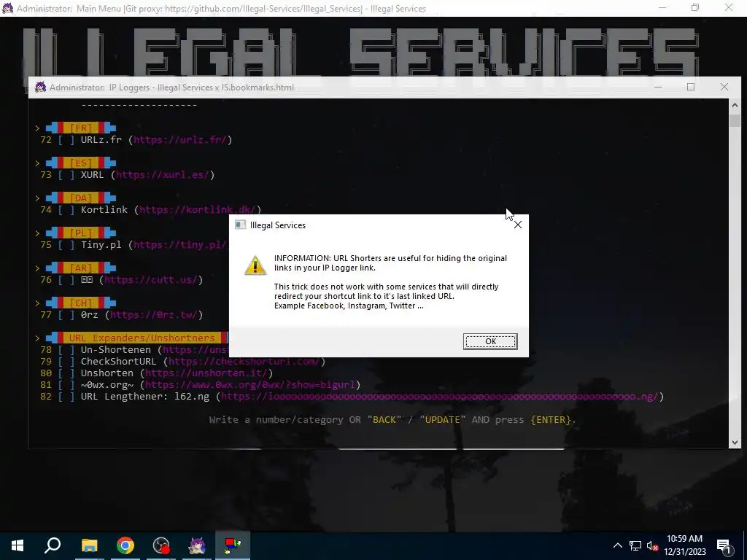747x560 pixels.
Task: Open the https://xurl.es/ link
Action: (163, 175)
